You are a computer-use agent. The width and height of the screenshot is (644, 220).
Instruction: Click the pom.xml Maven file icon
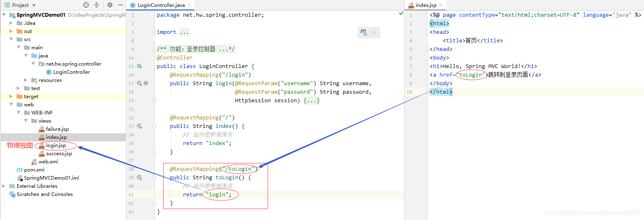tap(20, 170)
